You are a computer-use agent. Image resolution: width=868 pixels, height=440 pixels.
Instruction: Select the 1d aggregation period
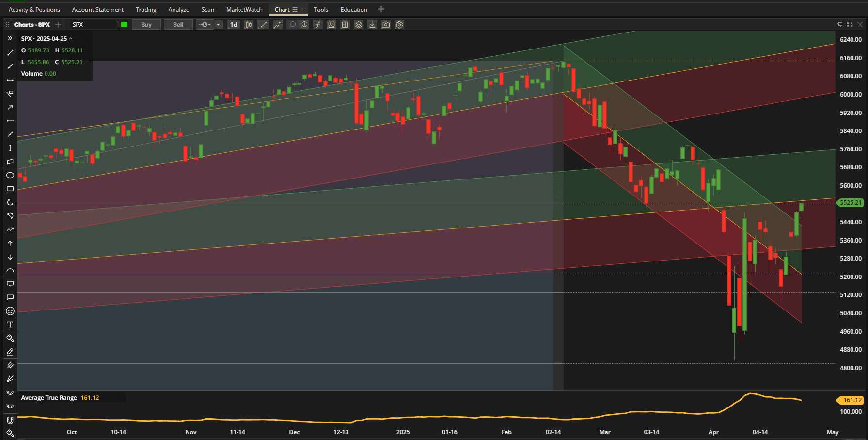(234, 25)
